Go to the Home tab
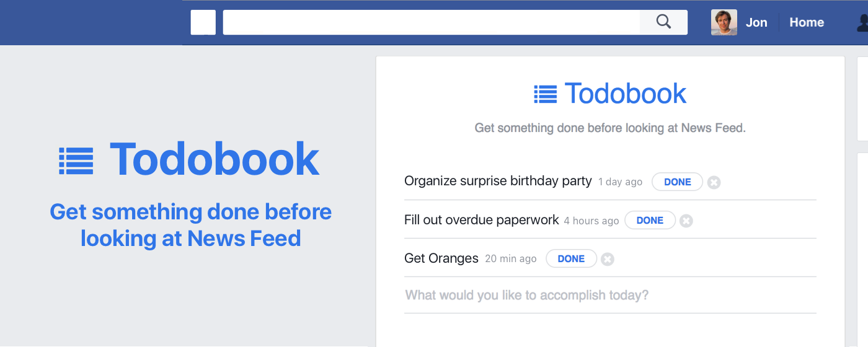Image resolution: width=868 pixels, height=347 pixels. tap(807, 22)
